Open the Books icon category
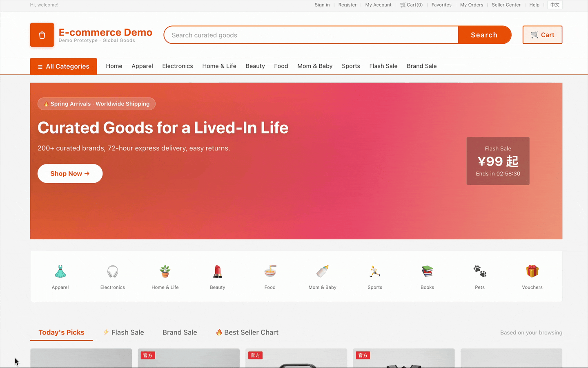588x368 pixels. [x=428, y=272]
